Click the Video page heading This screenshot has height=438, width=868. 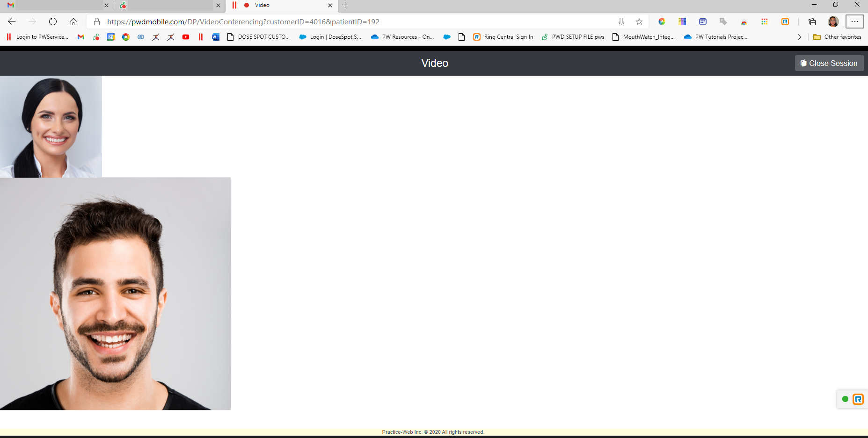[x=435, y=63]
